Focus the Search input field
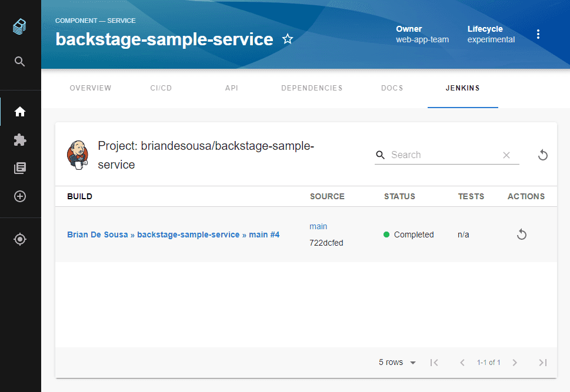The width and height of the screenshot is (570, 392). click(x=445, y=155)
